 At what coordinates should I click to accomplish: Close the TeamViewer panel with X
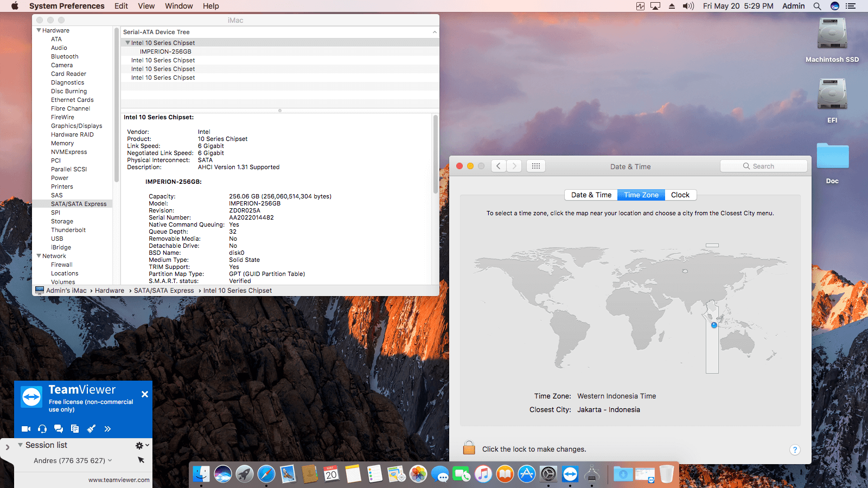pos(145,394)
